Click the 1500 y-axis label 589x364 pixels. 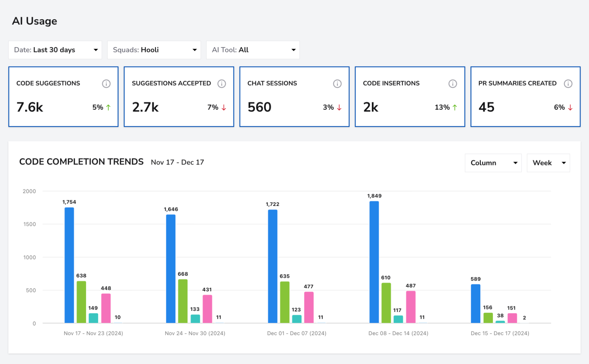[29, 224]
